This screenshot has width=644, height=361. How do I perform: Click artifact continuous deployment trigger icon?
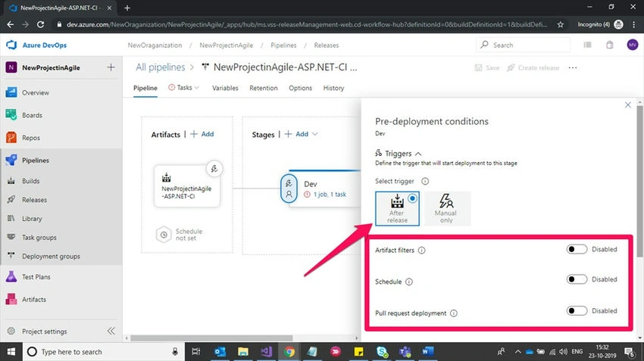click(214, 169)
